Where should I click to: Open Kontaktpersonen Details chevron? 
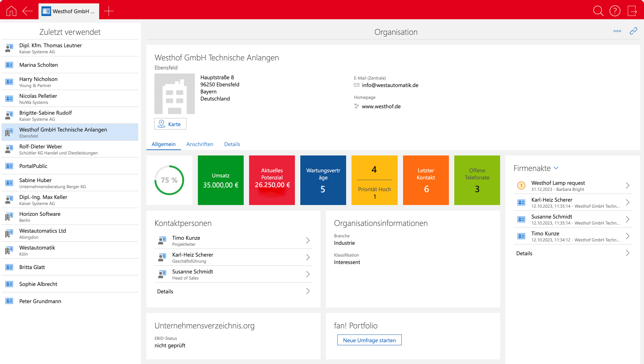click(x=308, y=291)
